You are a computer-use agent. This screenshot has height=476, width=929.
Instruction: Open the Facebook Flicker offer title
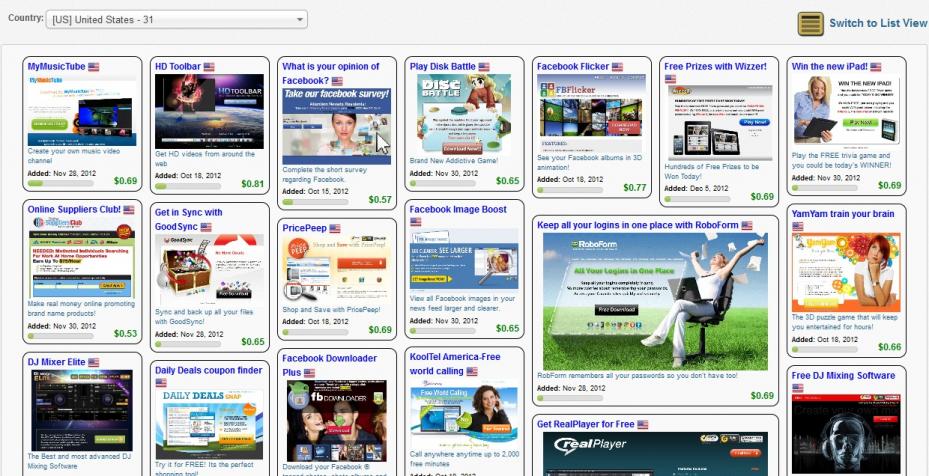[x=573, y=66]
